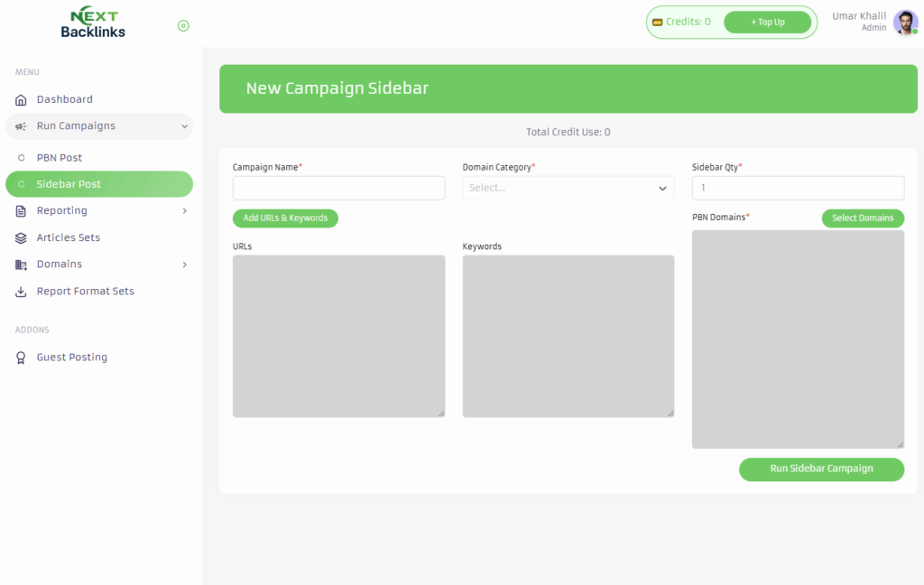Screen dimensions: 924x585
Task: Click the PBN Domains resize handle
Action: (x=901, y=445)
